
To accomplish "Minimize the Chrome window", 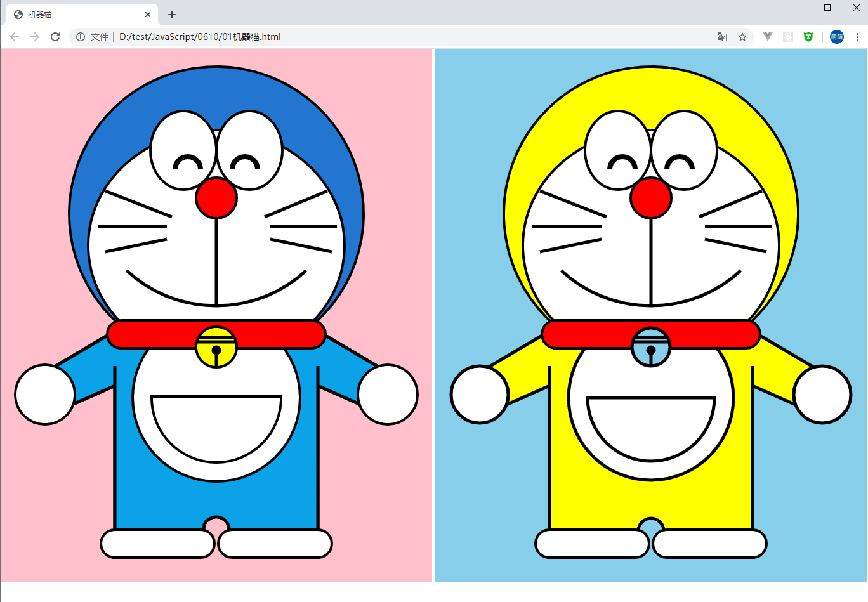I will click(798, 8).
